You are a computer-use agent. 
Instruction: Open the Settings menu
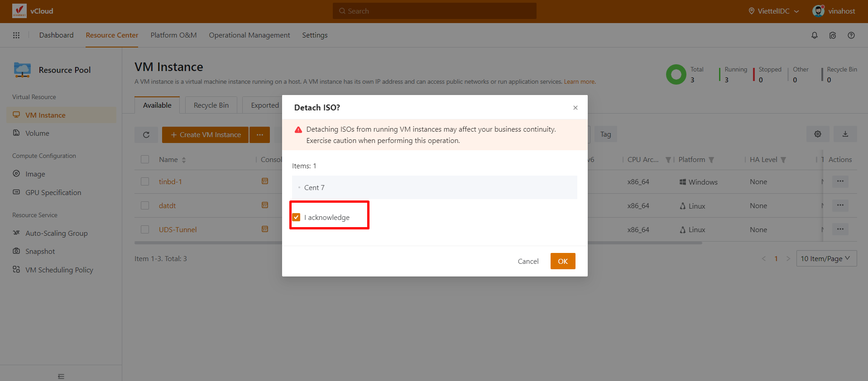click(315, 35)
